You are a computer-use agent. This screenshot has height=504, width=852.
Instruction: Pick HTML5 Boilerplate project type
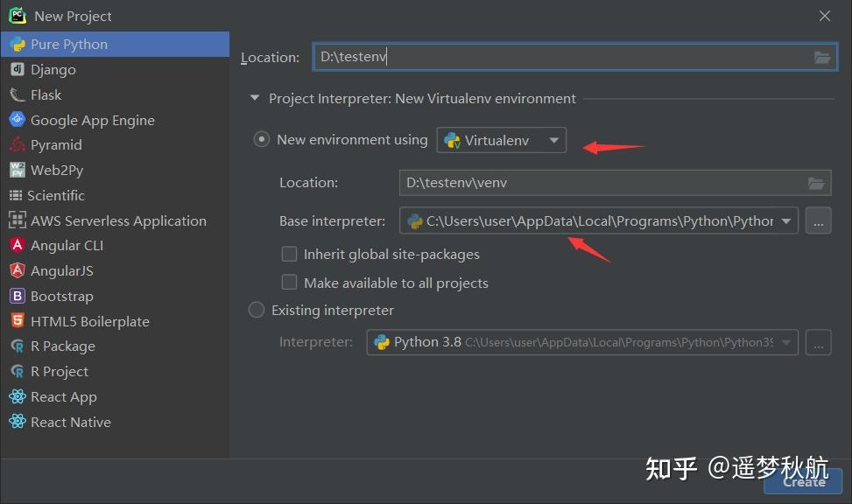pos(115,321)
